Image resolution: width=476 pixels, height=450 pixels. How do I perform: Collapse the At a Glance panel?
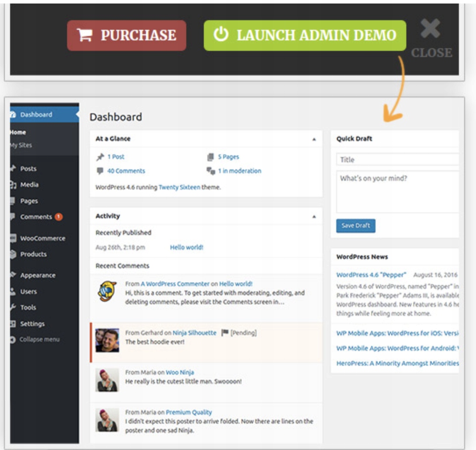point(314,139)
